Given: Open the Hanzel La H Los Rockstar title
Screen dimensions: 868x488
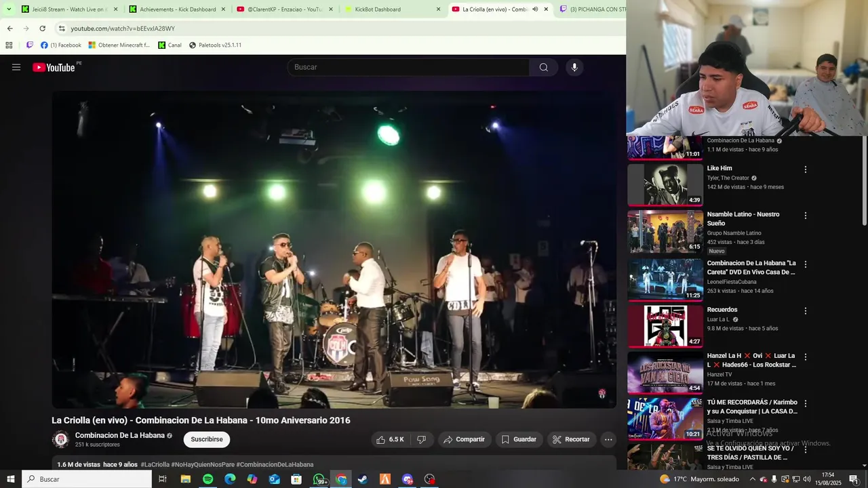Looking at the screenshot, I should pyautogui.click(x=751, y=360).
